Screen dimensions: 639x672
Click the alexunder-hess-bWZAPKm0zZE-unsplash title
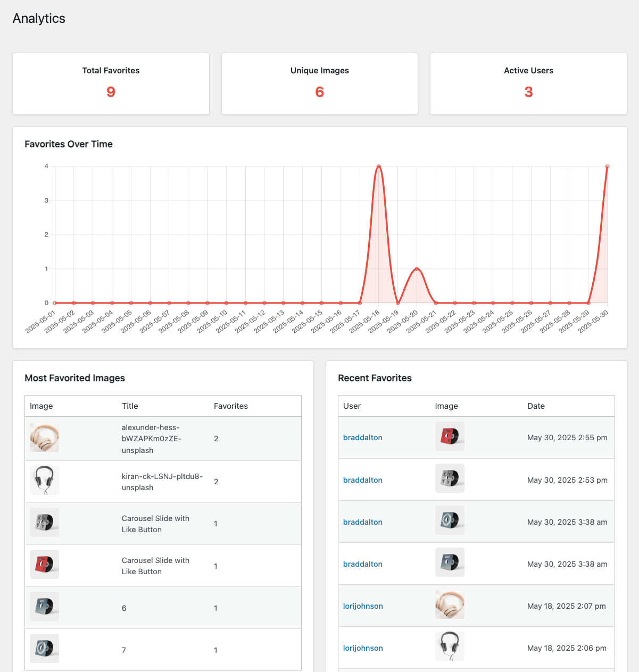(151, 439)
